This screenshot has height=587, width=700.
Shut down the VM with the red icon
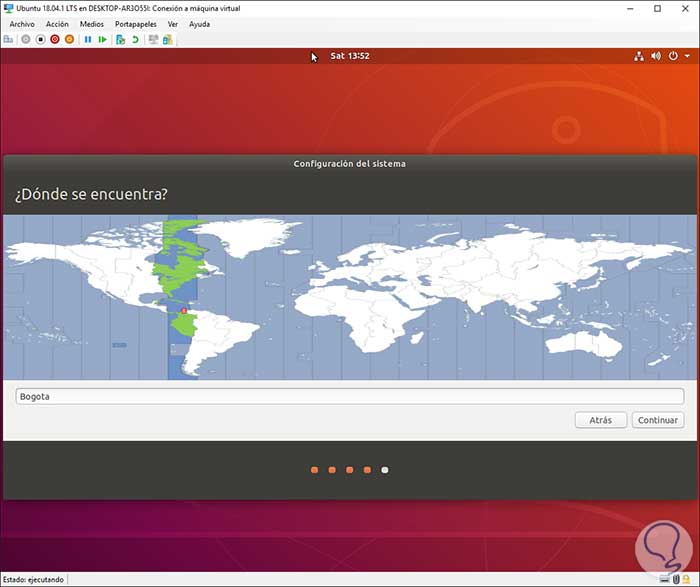click(55, 40)
